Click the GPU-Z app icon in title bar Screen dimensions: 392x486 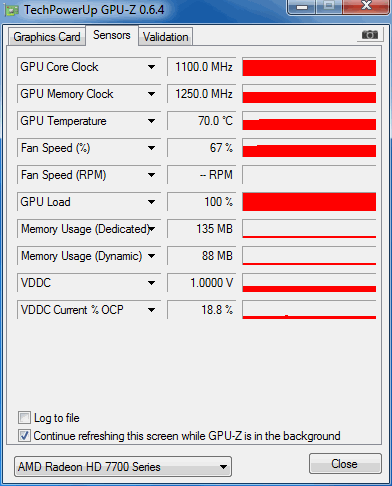pos(12,10)
